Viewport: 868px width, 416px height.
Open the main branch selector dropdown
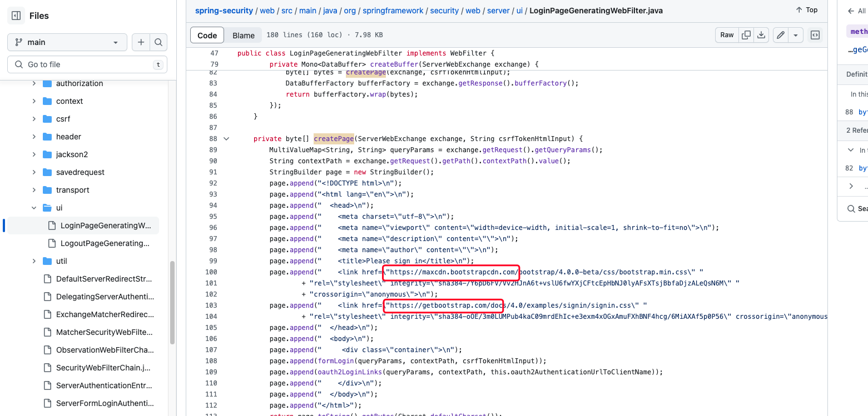[x=67, y=42]
